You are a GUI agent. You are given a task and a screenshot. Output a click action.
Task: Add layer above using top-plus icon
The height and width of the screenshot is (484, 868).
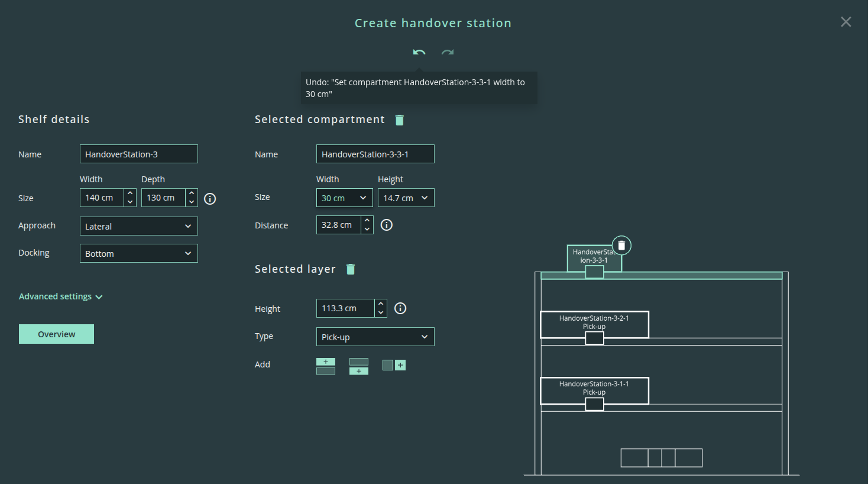[x=326, y=366]
